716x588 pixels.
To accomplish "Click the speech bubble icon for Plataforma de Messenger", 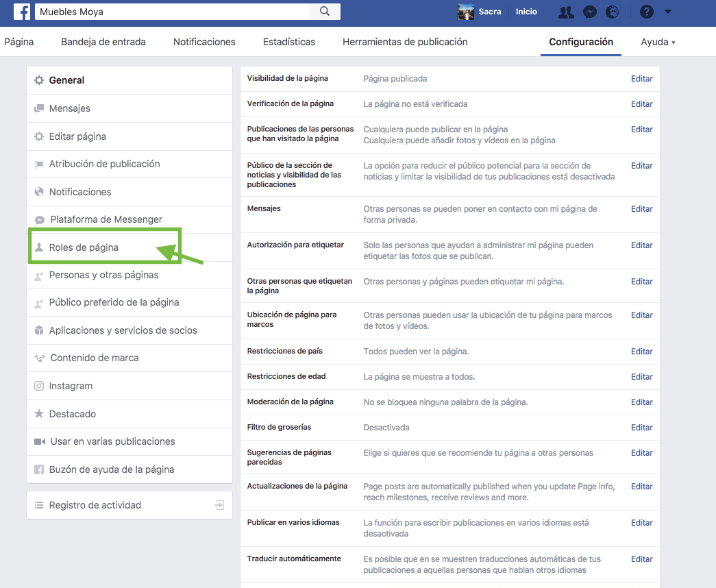I will click(39, 219).
